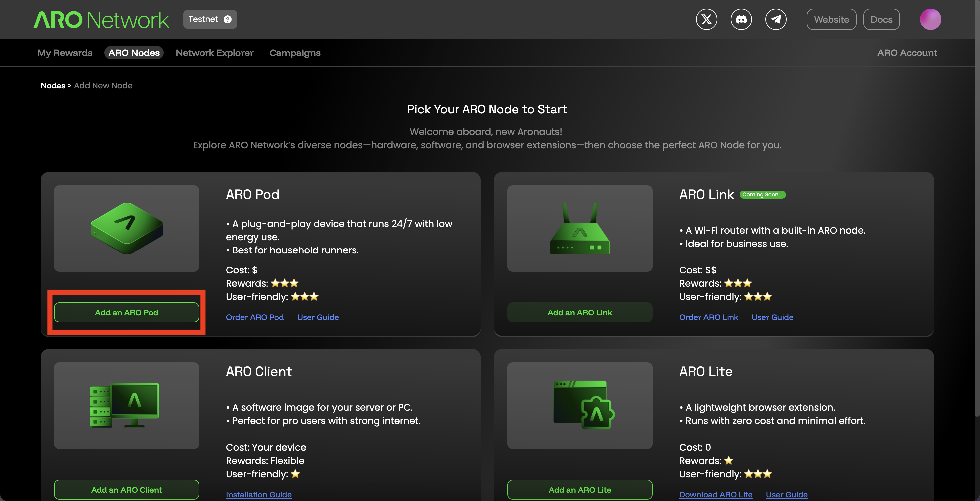Open the Discord community icon
The width and height of the screenshot is (980, 501).
741,19
